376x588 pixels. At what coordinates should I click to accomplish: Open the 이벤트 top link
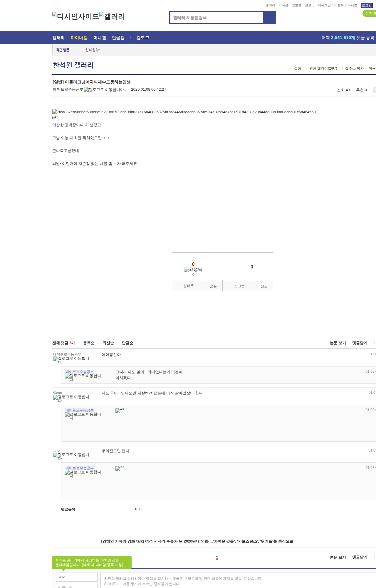point(339,5)
